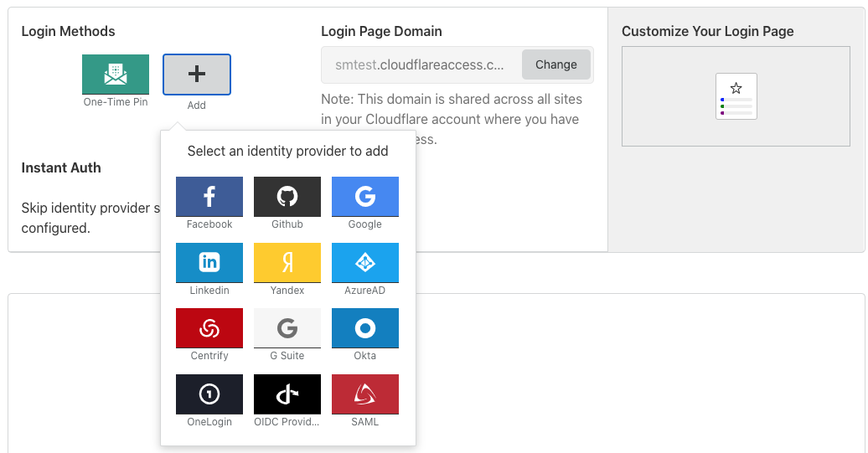Viewport: 868px width, 453px height.
Task: Pick the Yandex identity provider tile
Action: (287, 262)
